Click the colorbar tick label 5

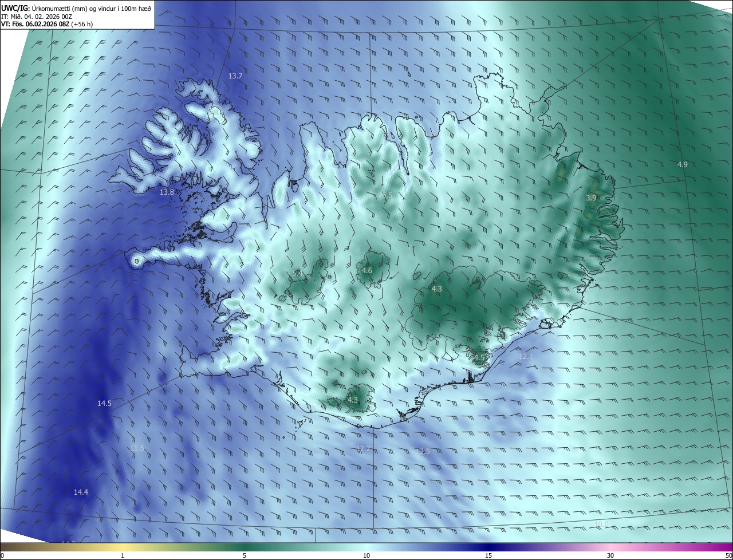point(245,555)
